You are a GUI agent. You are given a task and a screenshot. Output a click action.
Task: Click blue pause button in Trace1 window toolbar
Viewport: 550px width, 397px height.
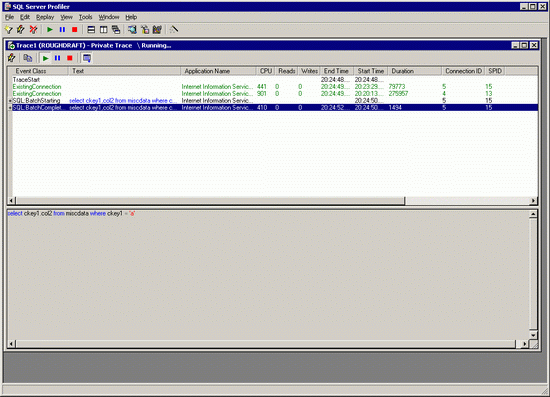[58, 58]
